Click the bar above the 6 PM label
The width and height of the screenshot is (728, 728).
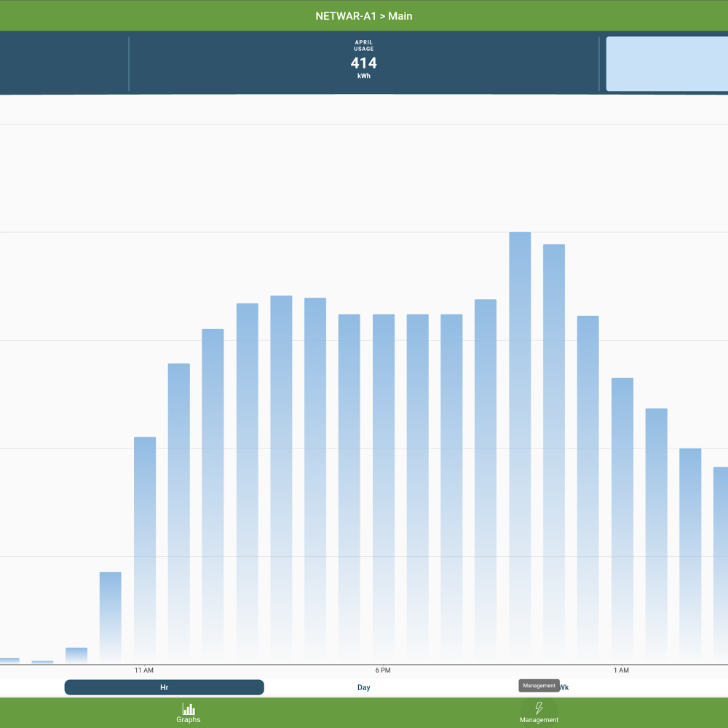[384, 488]
